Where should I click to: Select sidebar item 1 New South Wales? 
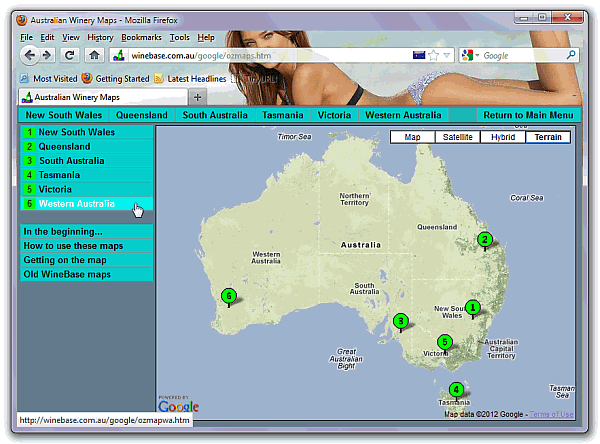tap(86, 132)
